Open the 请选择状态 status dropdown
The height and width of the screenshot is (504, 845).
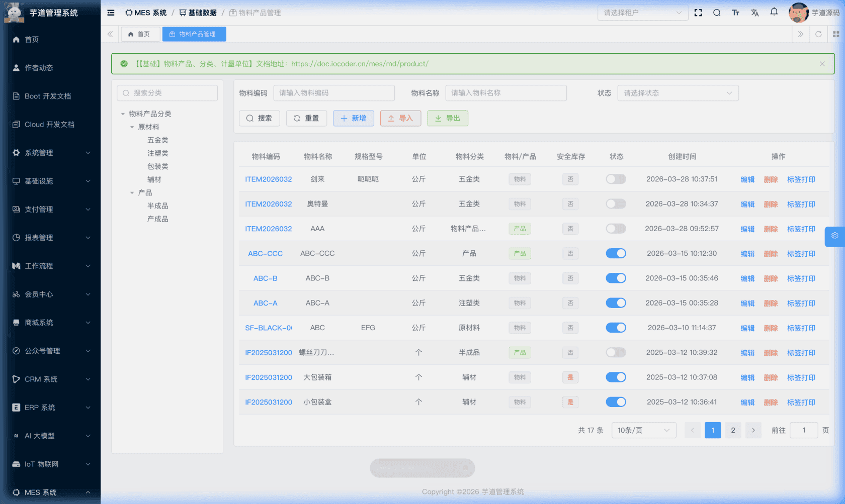tap(678, 93)
